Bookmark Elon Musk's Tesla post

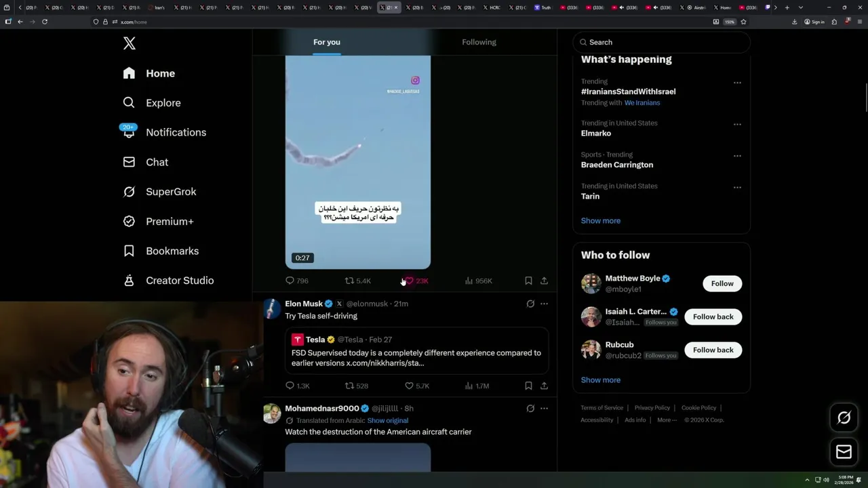click(x=528, y=386)
